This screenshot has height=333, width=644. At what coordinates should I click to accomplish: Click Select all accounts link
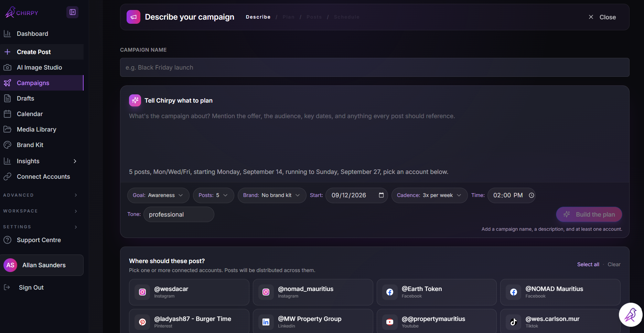[x=588, y=264]
